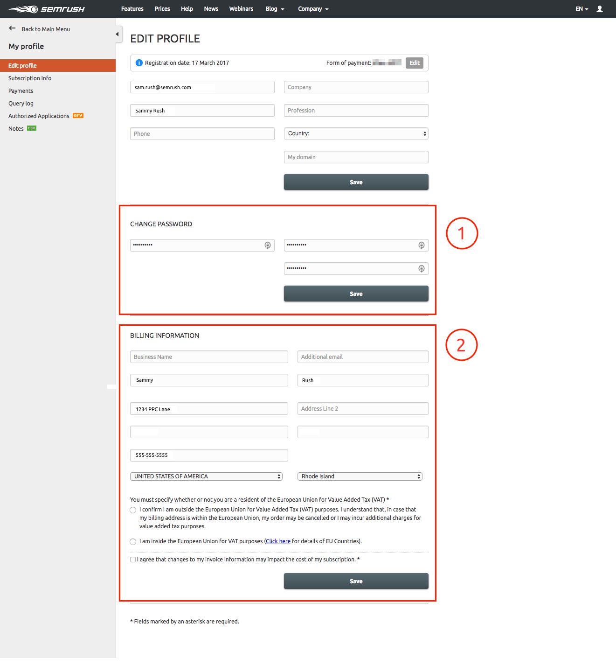Click the Phone input field
Screen dimensions: 616x672
(x=202, y=134)
